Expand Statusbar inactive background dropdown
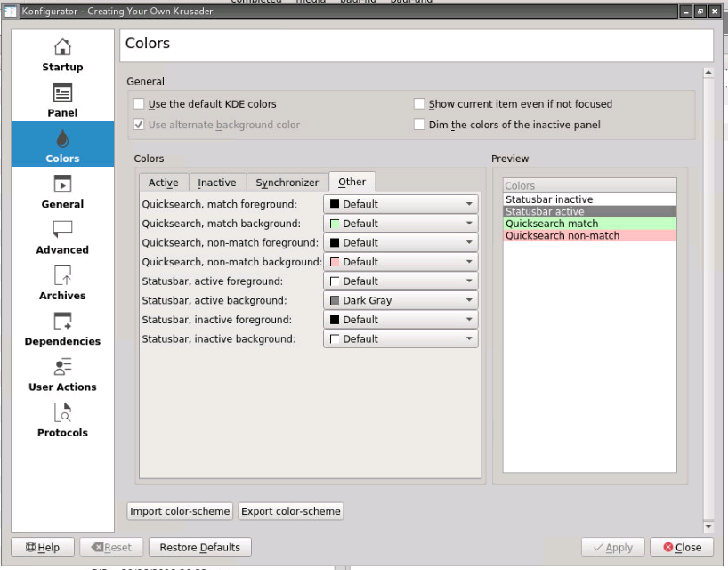This screenshot has height=570, width=728. 400,339
